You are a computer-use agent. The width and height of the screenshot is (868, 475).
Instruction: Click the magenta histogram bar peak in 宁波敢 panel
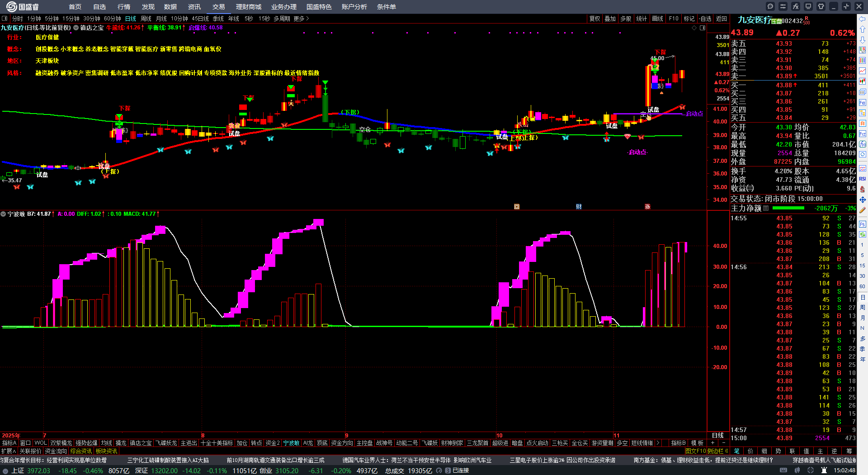pos(318,222)
